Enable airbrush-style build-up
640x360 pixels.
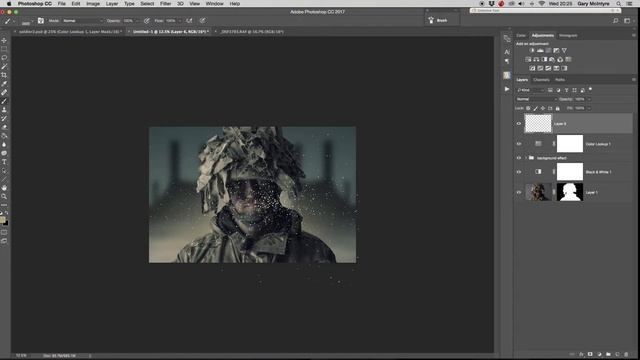(189, 20)
